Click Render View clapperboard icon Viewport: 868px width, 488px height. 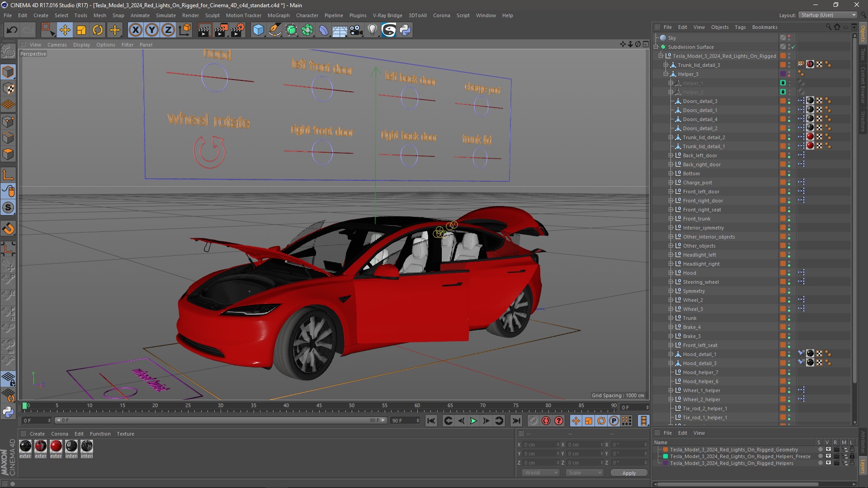[204, 30]
